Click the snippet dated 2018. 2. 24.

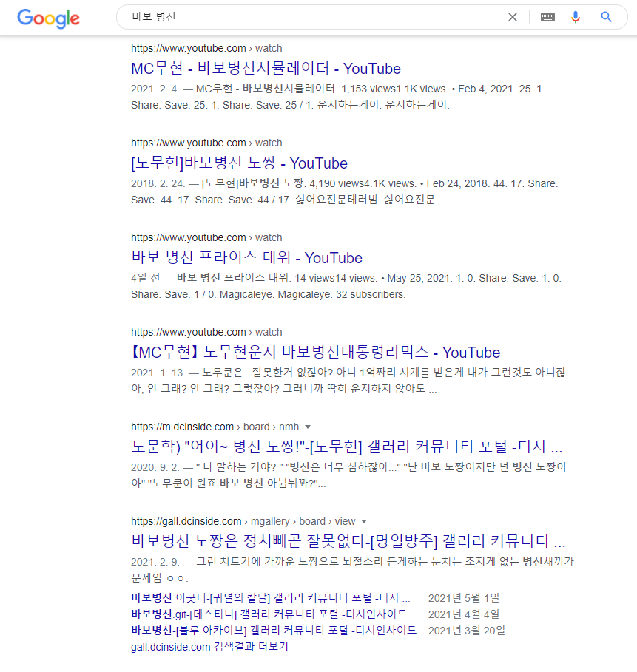pyautogui.click(x=345, y=191)
